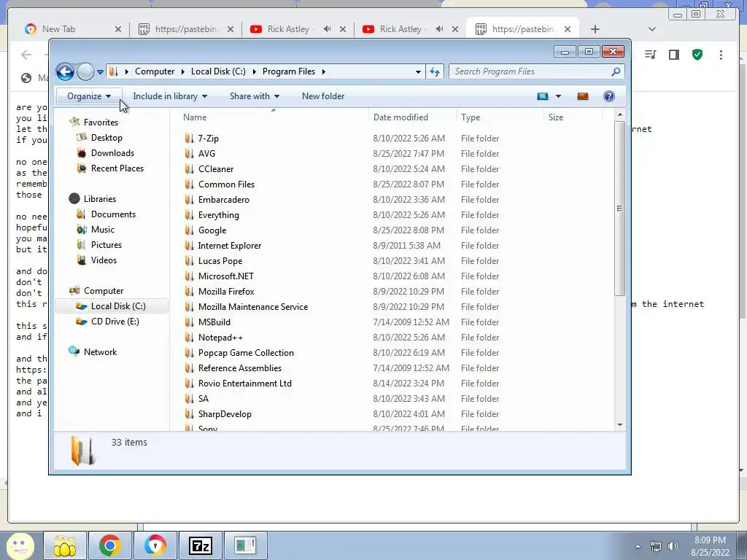Open recent locations dropdown next to forward arrow
Viewport: 747px width, 560px height.
(100, 72)
